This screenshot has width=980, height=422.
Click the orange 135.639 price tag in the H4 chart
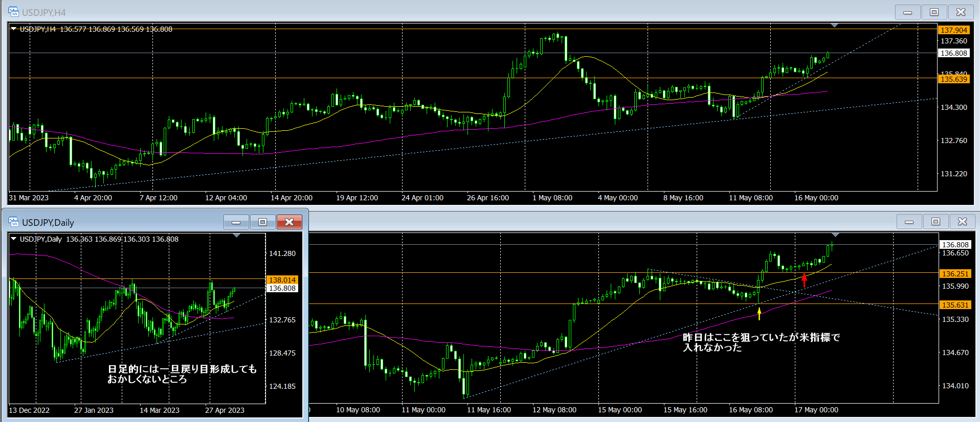954,79
